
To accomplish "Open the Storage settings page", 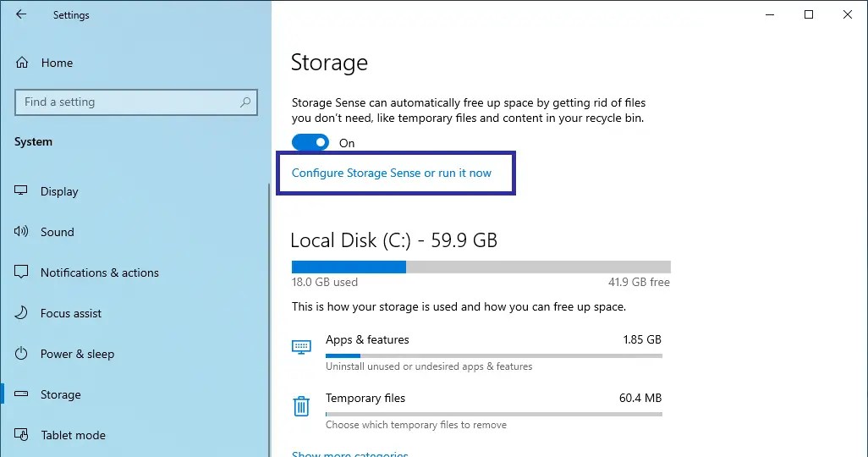I will tap(61, 394).
